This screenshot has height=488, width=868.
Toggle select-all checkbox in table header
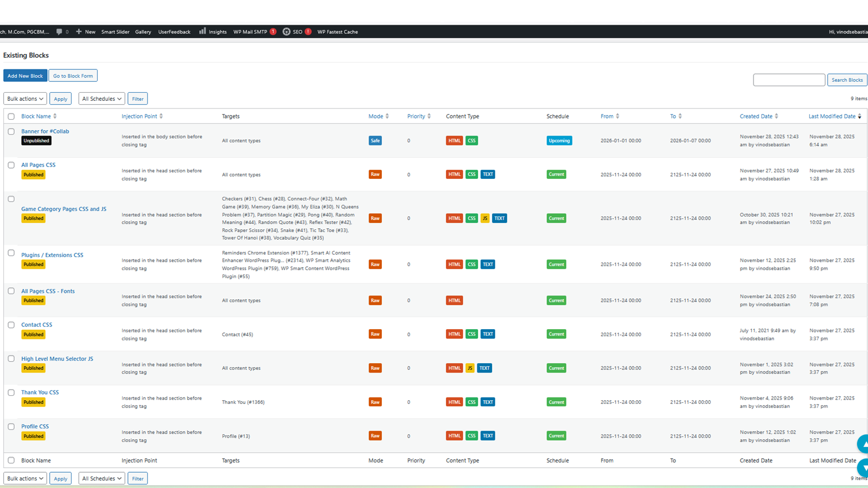tap(11, 117)
